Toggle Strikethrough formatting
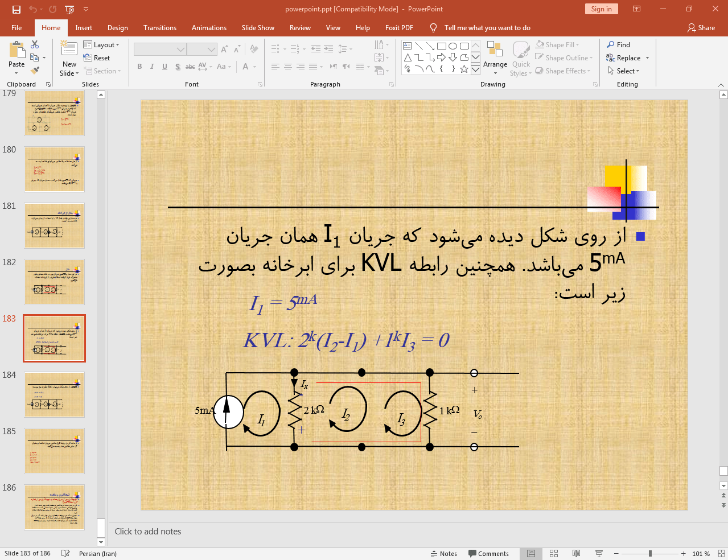The image size is (728, 560). pyautogui.click(x=190, y=67)
